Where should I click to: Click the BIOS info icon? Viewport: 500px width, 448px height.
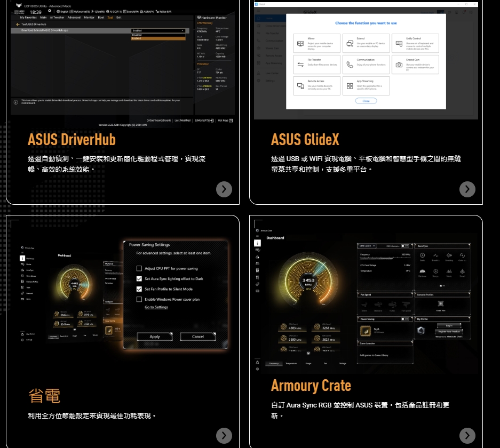(x=15, y=102)
